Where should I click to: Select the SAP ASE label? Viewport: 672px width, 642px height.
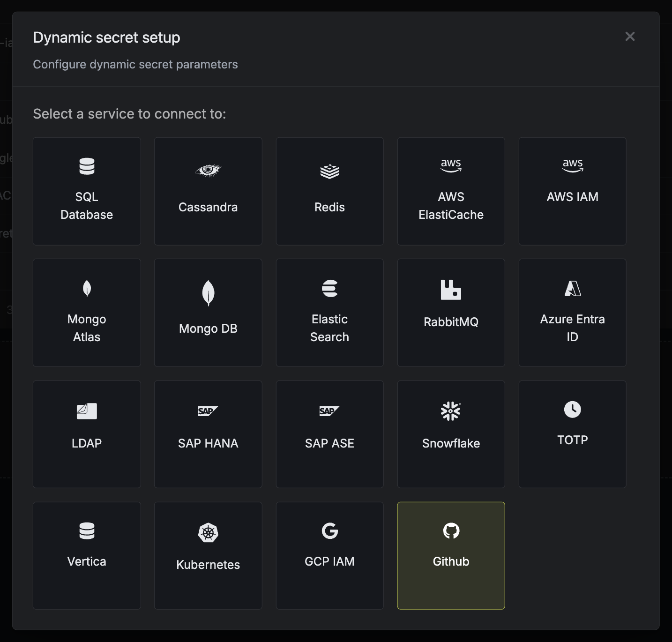tap(329, 443)
